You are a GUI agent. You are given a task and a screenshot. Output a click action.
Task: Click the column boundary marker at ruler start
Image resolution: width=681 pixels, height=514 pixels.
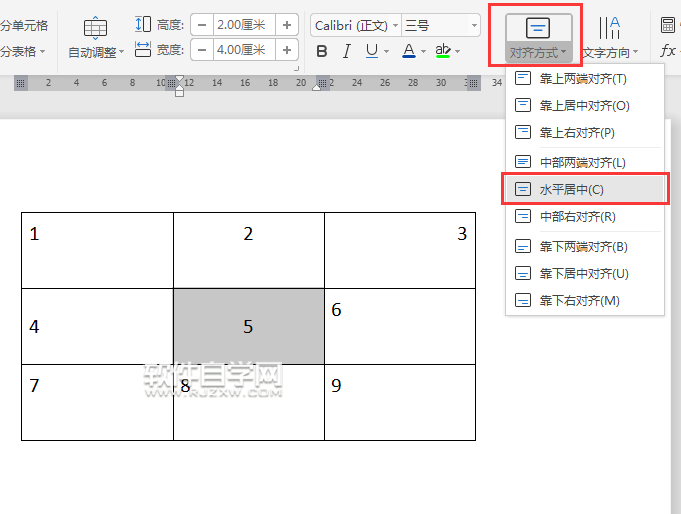click(x=21, y=83)
